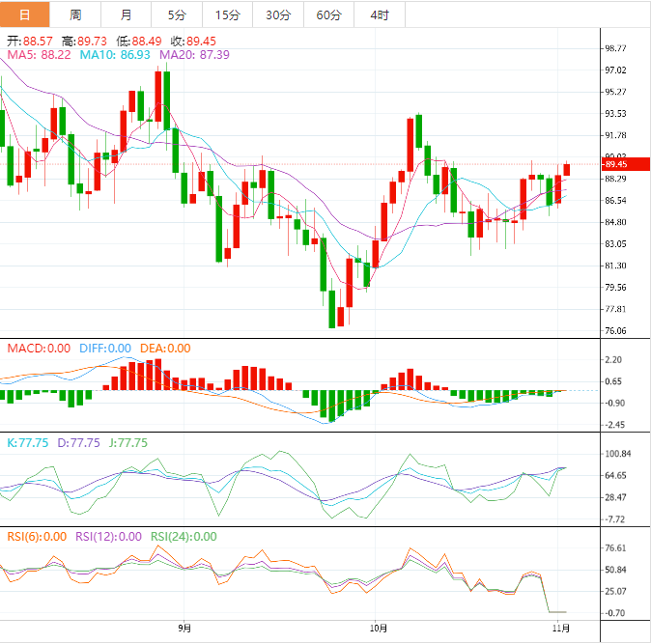Open the 月 (monthly) chart tab
This screenshot has width=651, height=644.
point(127,14)
